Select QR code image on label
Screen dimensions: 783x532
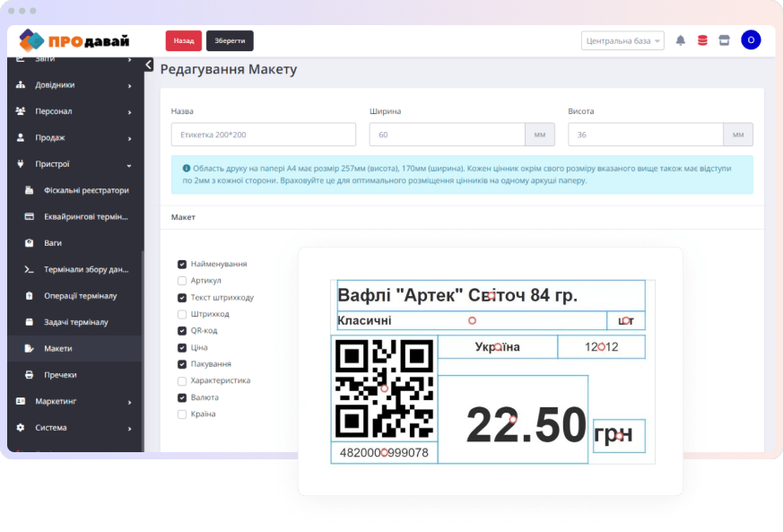pos(384,388)
